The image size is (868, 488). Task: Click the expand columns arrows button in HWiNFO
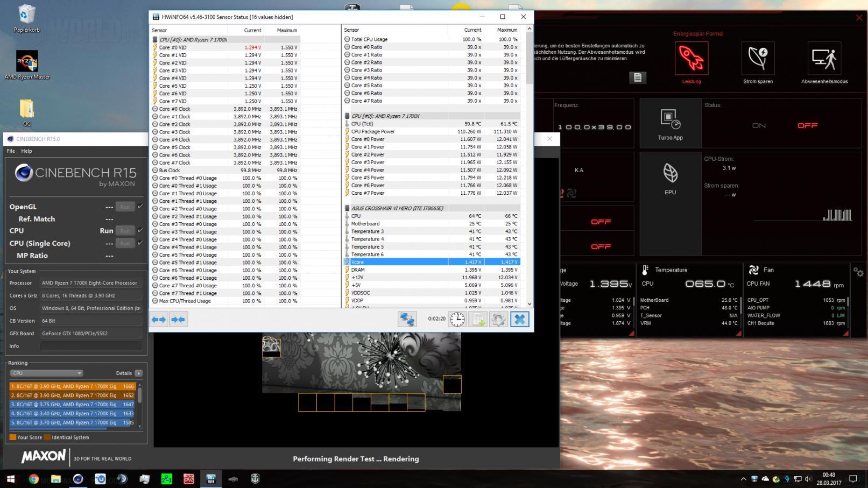pyautogui.click(x=159, y=320)
